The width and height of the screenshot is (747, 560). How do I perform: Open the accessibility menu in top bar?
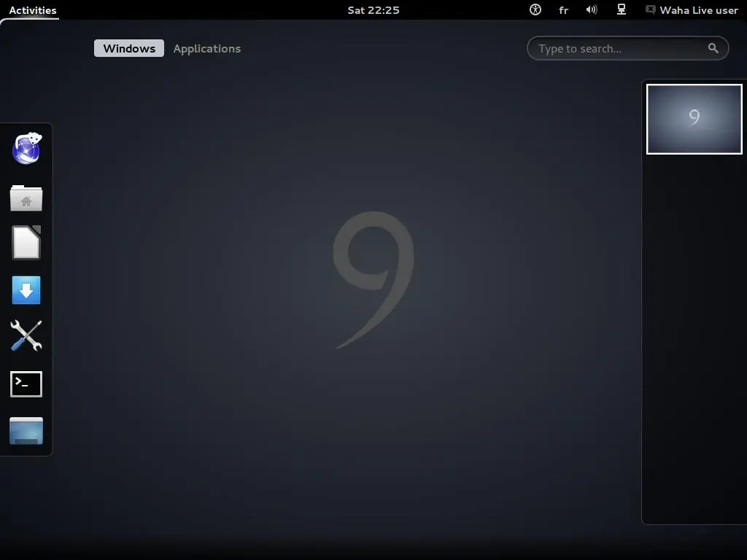coord(535,9)
